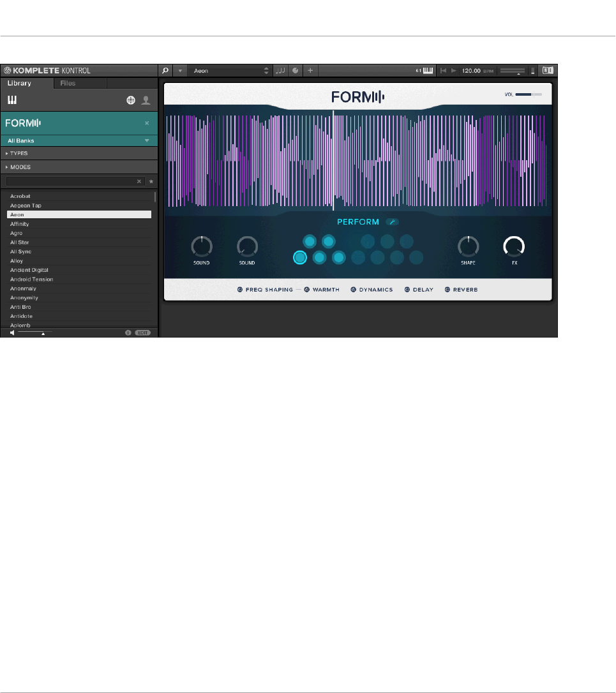Click the 120.00 BPM tempo value
The height and width of the screenshot is (693, 616).
point(471,71)
